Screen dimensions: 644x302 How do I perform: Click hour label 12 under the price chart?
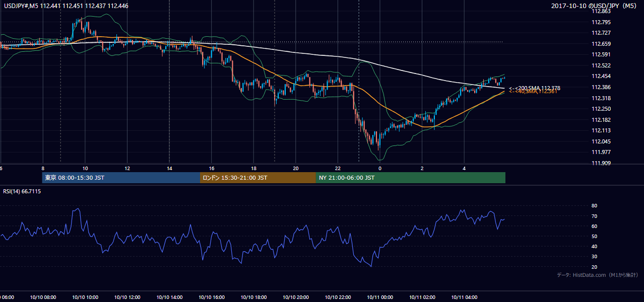127,169
